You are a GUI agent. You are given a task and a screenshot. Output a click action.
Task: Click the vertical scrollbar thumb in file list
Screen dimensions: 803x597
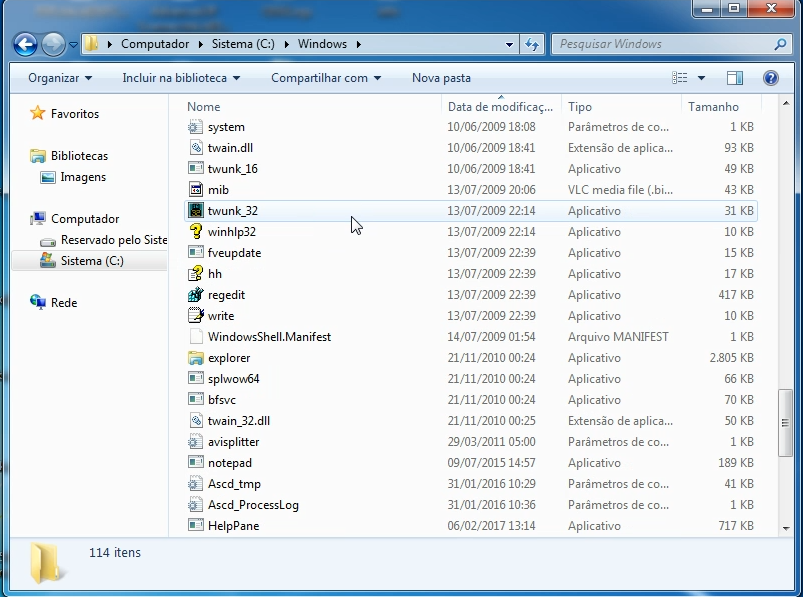tap(785, 422)
